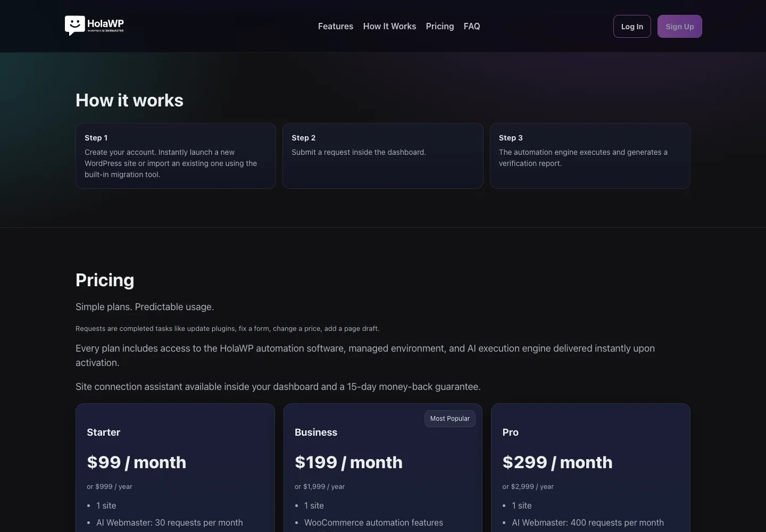The width and height of the screenshot is (766, 532).
Task: Select the Pro plan title
Action: coord(510,433)
